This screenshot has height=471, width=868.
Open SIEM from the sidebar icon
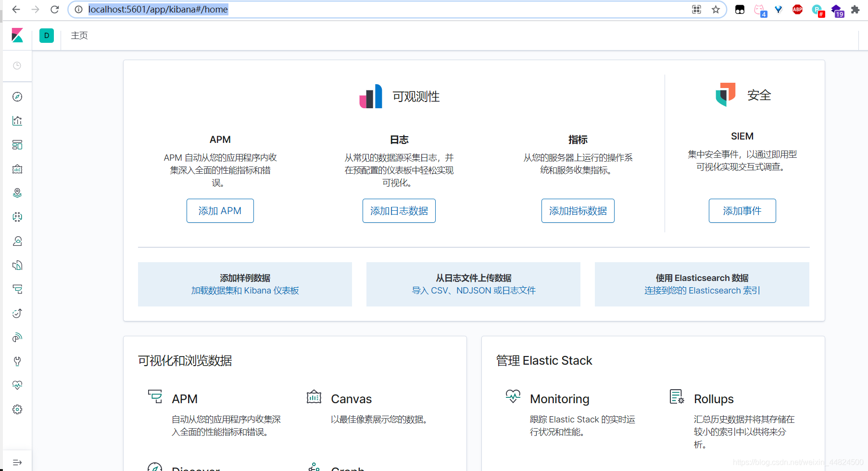pyautogui.click(x=17, y=337)
